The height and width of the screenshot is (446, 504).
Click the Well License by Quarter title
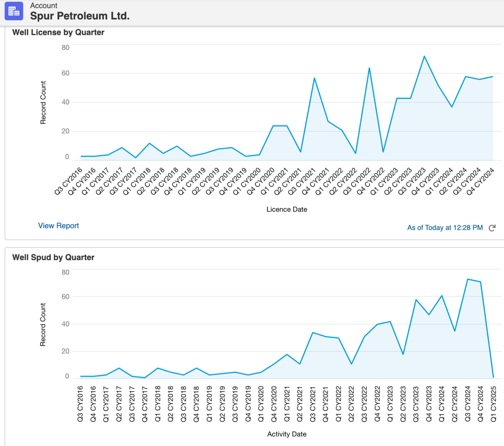58,32
